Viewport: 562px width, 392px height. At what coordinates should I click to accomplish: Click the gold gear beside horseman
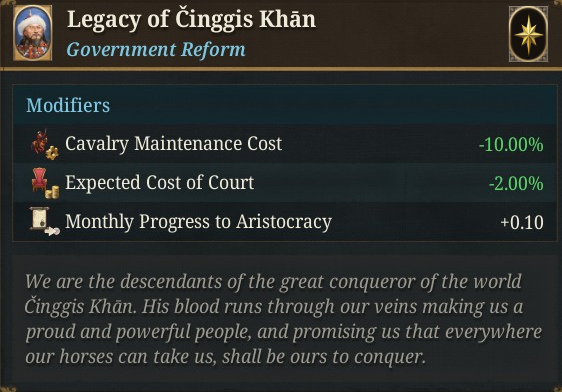click(x=52, y=153)
